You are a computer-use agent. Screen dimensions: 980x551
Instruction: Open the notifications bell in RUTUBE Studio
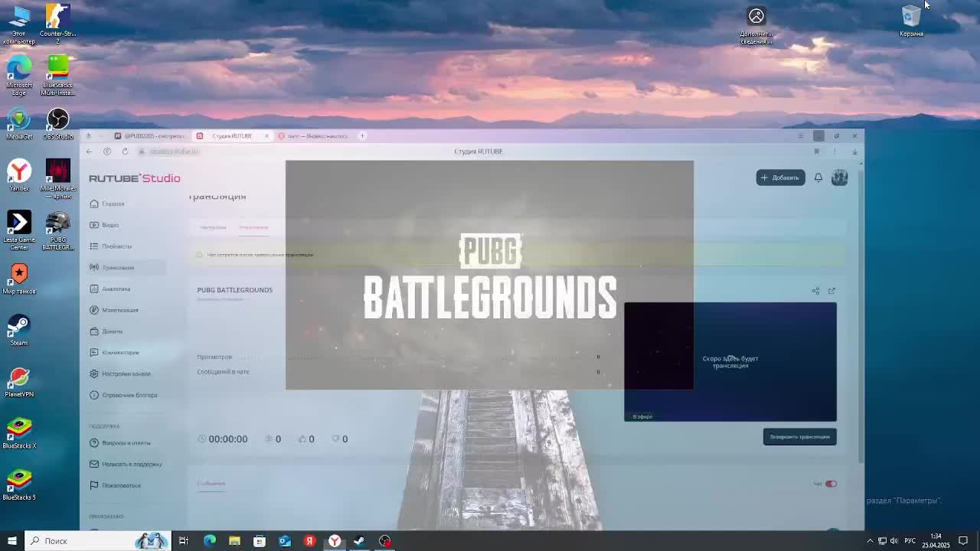tap(818, 178)
